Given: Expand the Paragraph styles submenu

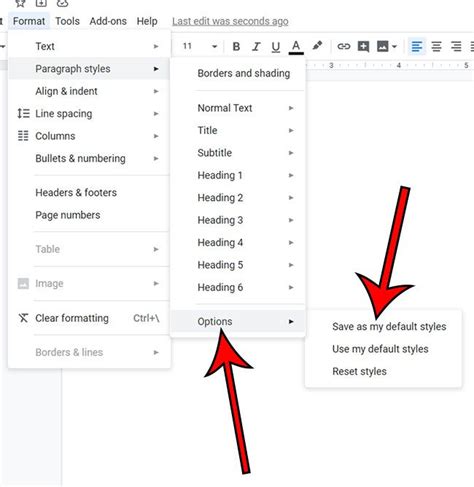Looking at the screenshot, I should pyautogui.click(x=89, y=69).
